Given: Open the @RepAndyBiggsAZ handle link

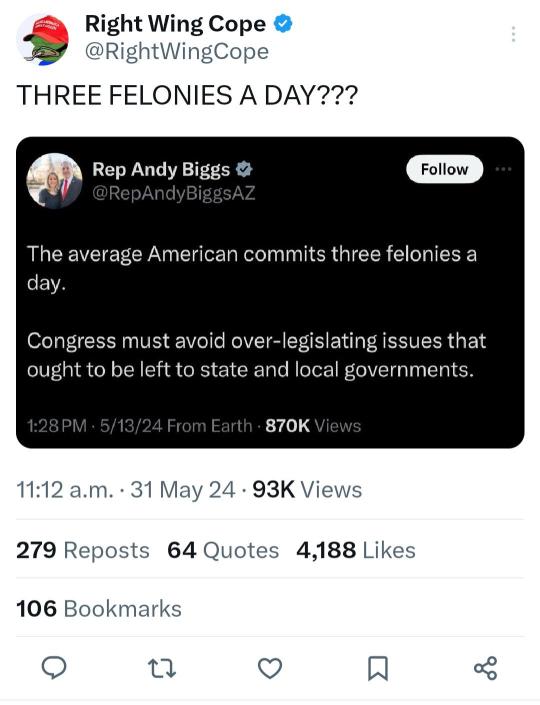Looking at the screenshot, I should tap(174, 193).
